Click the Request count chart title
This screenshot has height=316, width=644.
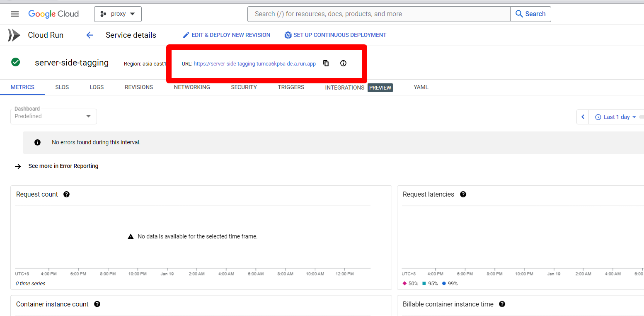37,194
